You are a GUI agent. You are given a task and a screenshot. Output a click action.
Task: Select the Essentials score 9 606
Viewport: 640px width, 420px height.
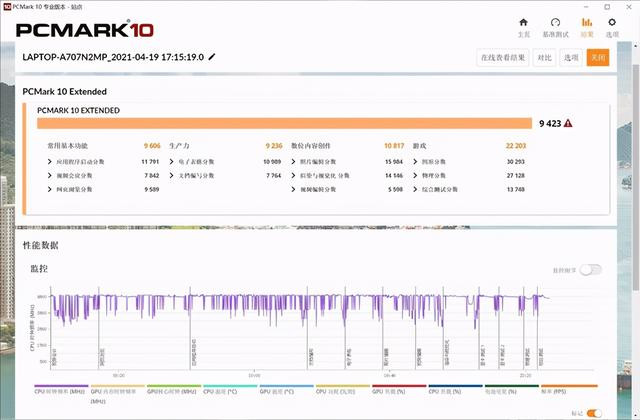(152, 146)
